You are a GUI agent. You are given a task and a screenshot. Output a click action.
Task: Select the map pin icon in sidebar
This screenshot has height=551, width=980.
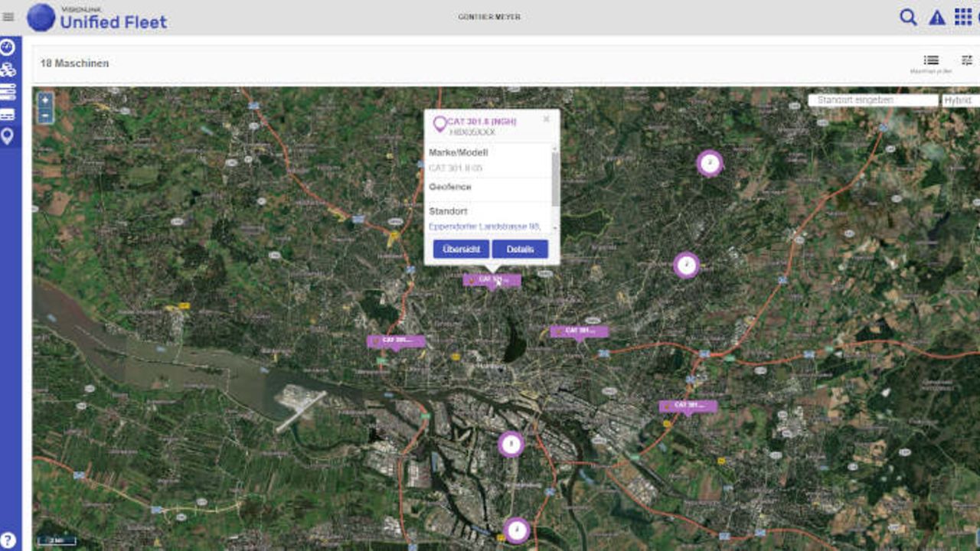point(8,137)
